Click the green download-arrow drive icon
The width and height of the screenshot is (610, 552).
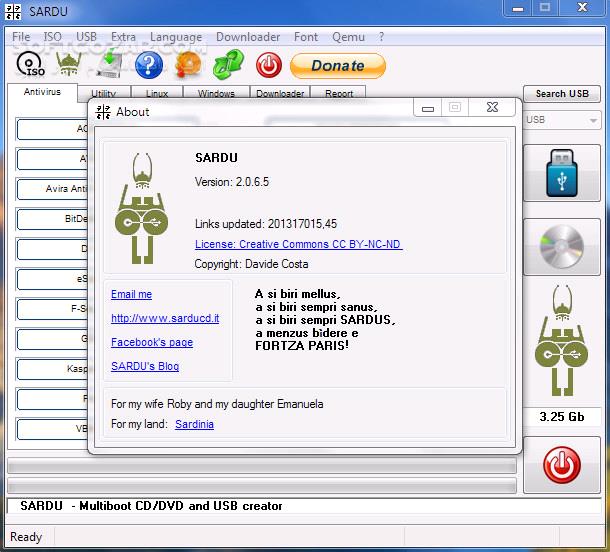[x=109, y=63]
